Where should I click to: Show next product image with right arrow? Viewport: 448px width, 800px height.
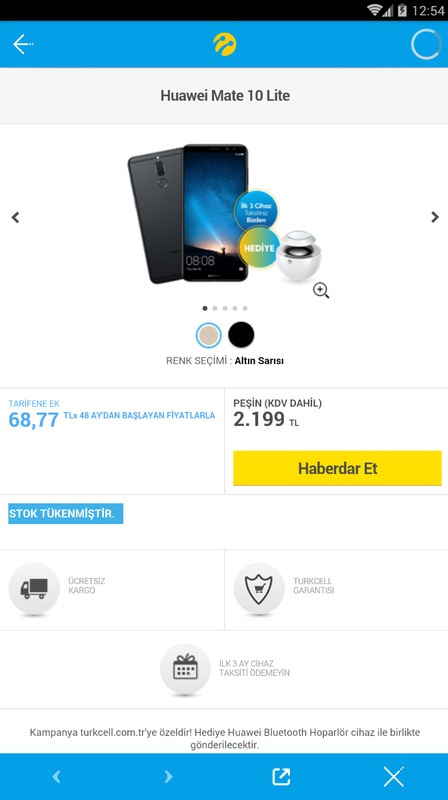coord(435,217)
